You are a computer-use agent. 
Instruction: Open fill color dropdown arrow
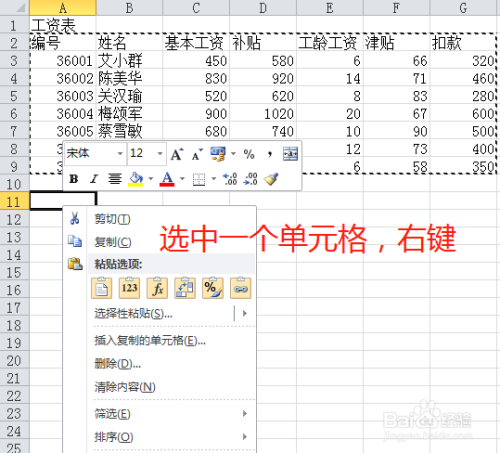(x=151, y=179)
